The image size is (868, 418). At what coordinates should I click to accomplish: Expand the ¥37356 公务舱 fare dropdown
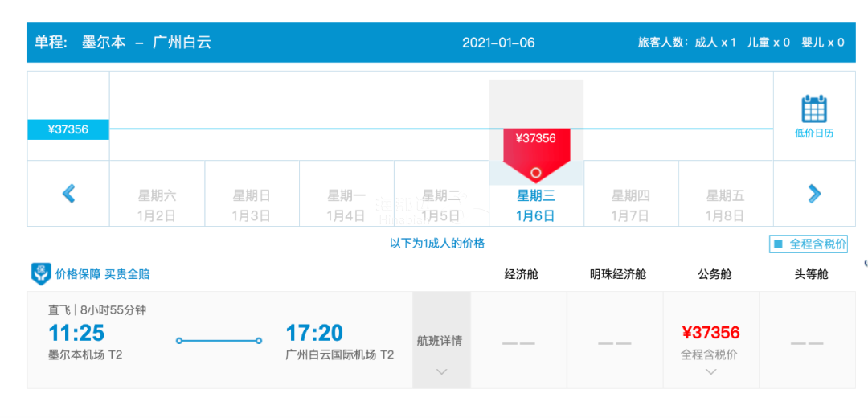[710, 371]
